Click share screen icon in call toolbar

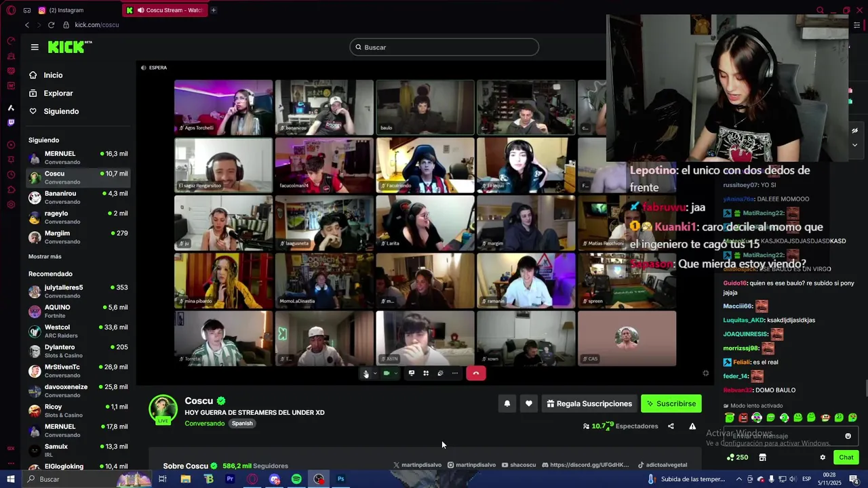pos(411,373)
